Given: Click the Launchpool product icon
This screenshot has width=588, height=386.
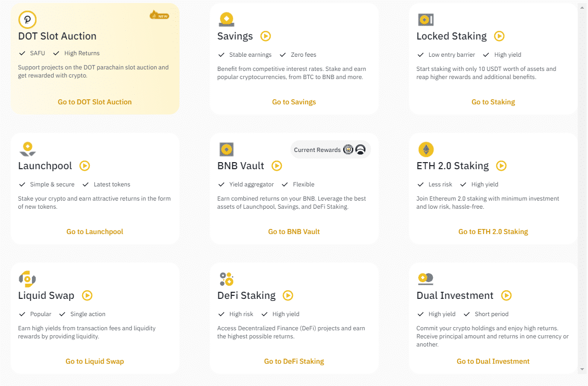Looking at the screenshot, I should (27, 149).
